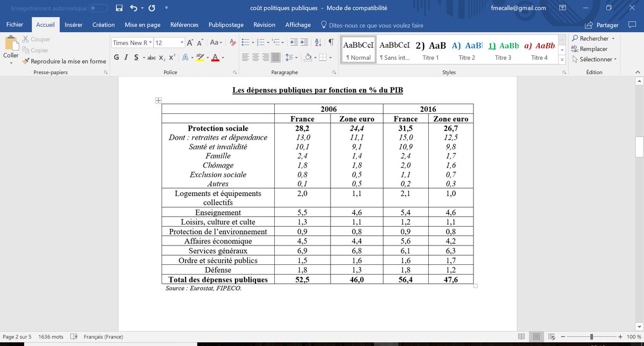The image size is (644, 346).
Task: Toggle bold G button
Action: pyautogui.click(x=116, y=57)
